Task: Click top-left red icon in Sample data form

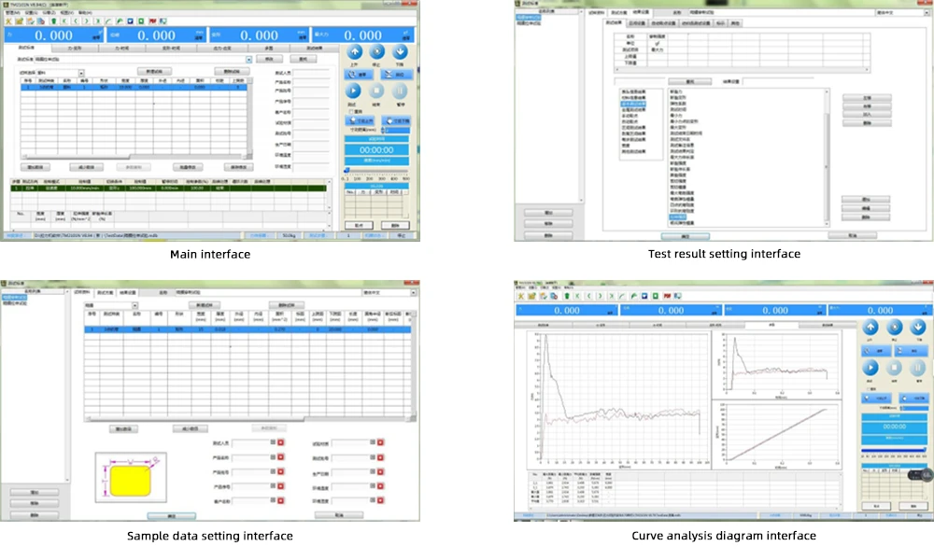Action: tap(281, 443)
